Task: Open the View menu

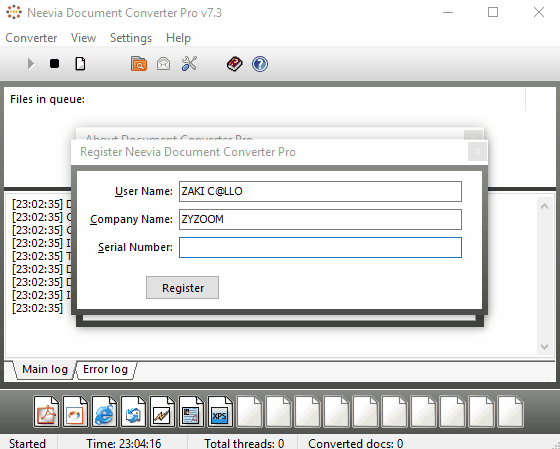Action: tap(83, 38)
